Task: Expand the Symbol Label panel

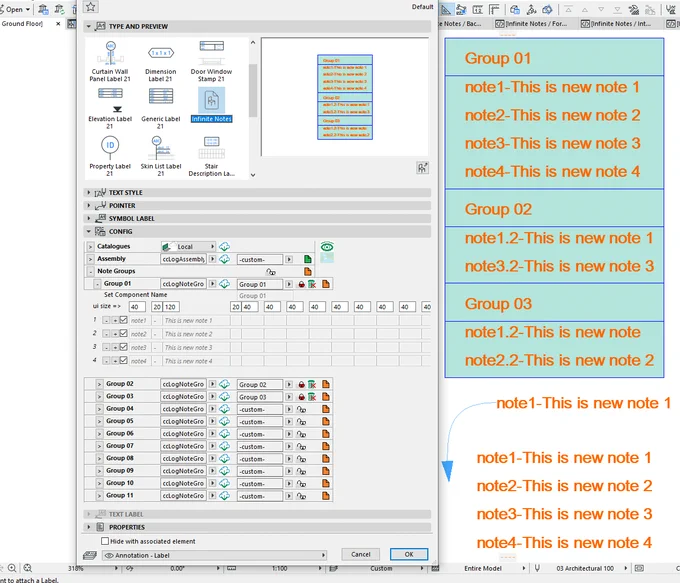Action: [x=88, y=219]
